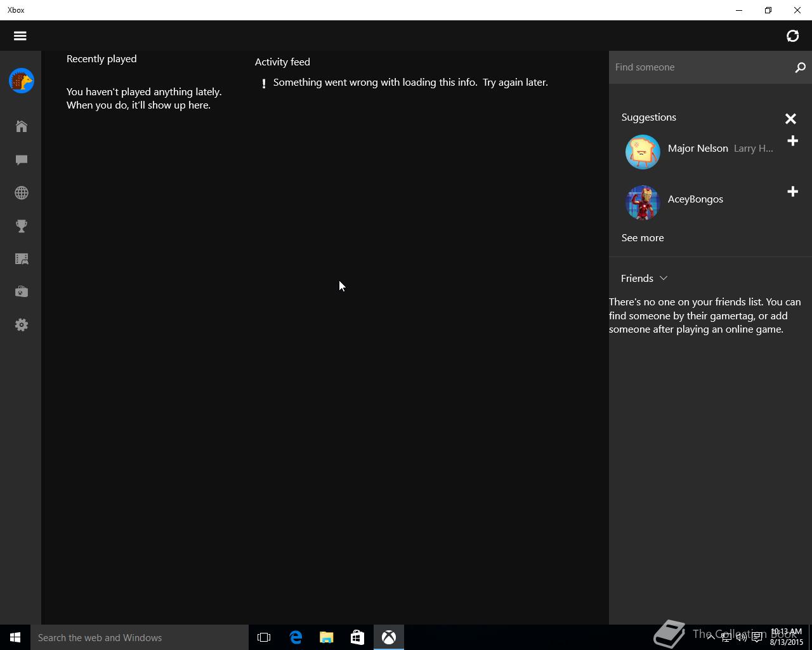
Task: Open Game DVR icon in sidebar
Action: pyautogui.click(x=22, y=259)
